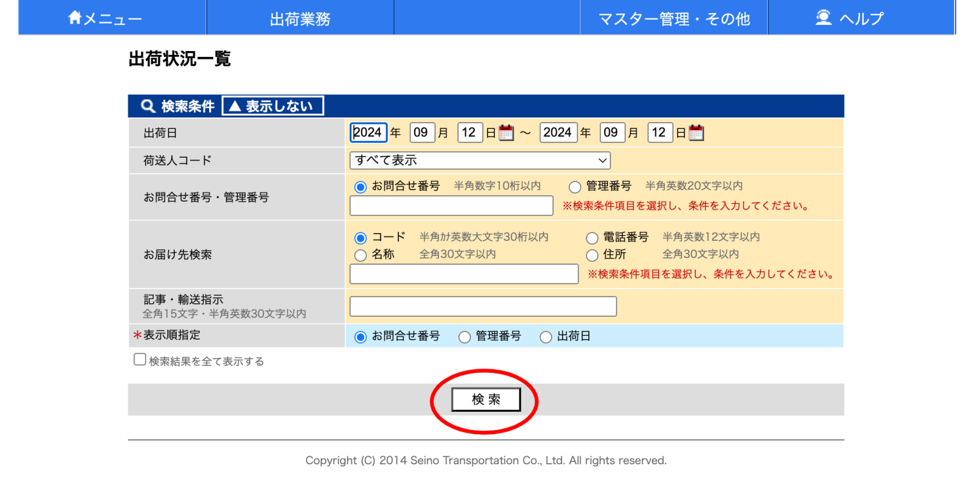Click the home icon in the navigation bar
This screenshot has height=491, width=980.
[74, 17]
